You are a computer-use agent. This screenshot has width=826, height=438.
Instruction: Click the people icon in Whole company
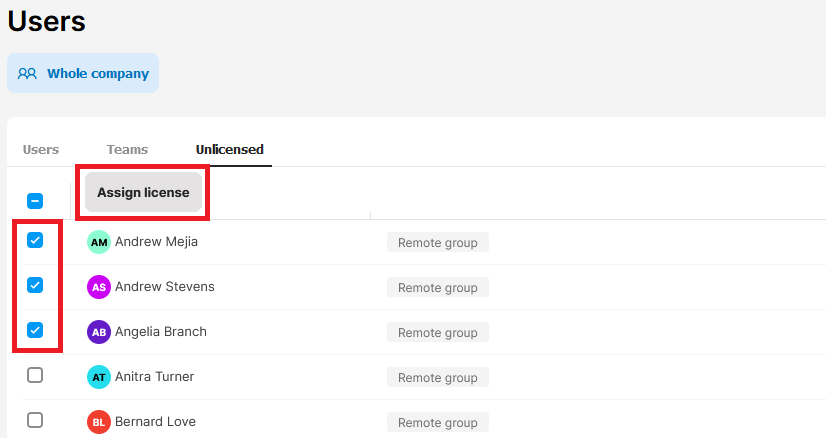point(27,73)
